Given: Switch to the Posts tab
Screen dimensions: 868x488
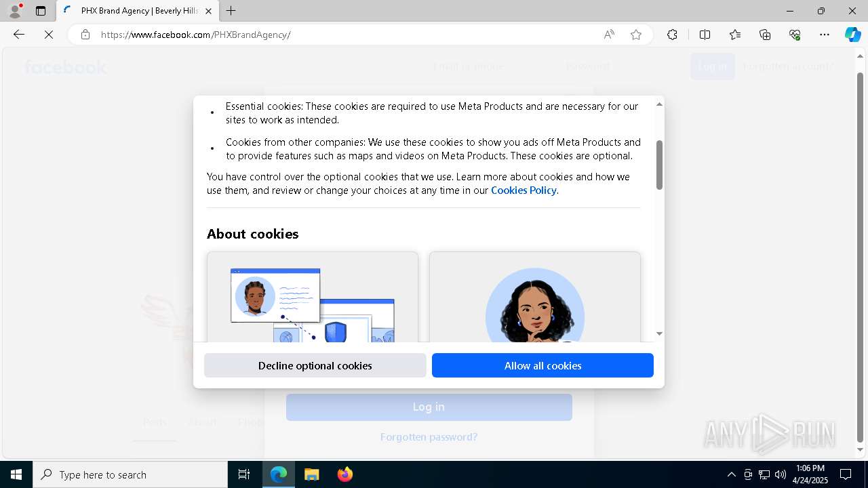Looking at the screenshot, I should [x=155, y=422].
